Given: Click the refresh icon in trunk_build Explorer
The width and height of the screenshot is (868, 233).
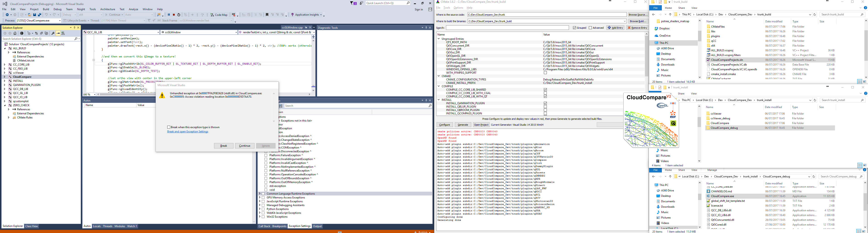Looking at the screenshot, I should coord(814,14).
